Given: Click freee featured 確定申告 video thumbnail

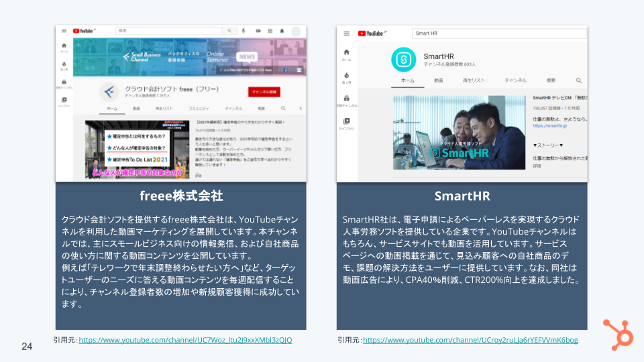Looking at the screenshot, I should (137, 149).
